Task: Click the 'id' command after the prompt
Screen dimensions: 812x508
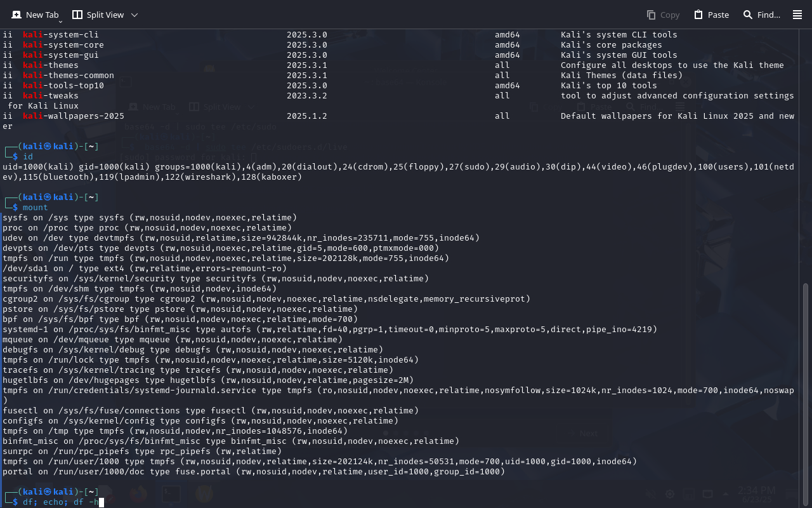Action: (28, 157)
